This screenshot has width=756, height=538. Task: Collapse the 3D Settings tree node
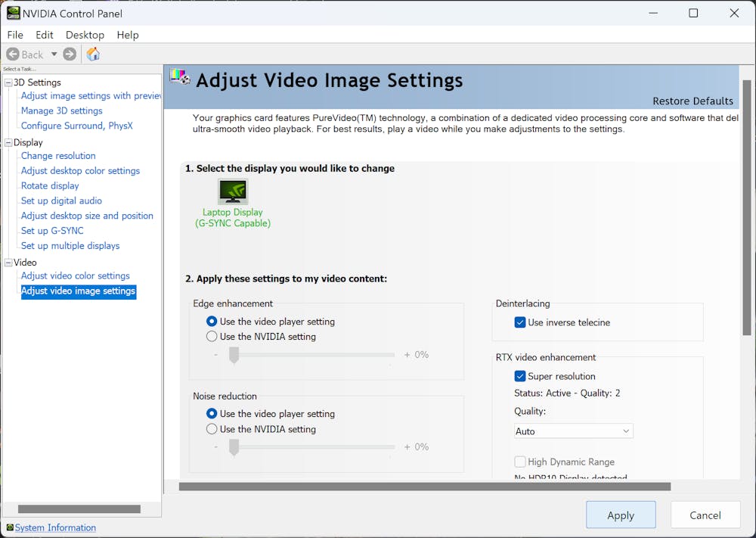(x=8, y=82)
